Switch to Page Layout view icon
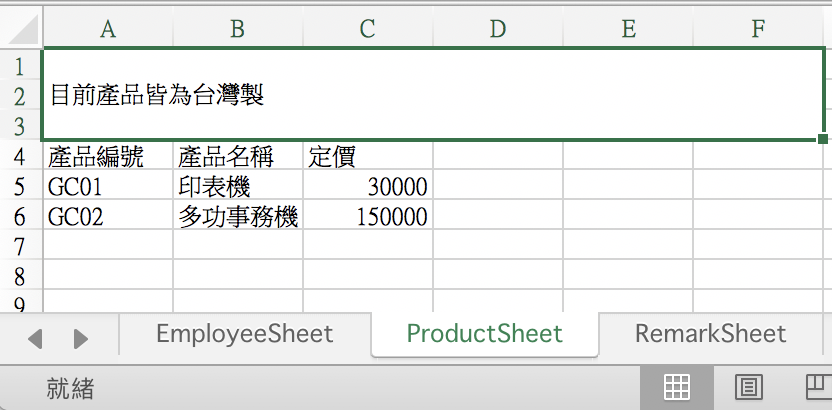832x410 pixels. tap(749, 387)
